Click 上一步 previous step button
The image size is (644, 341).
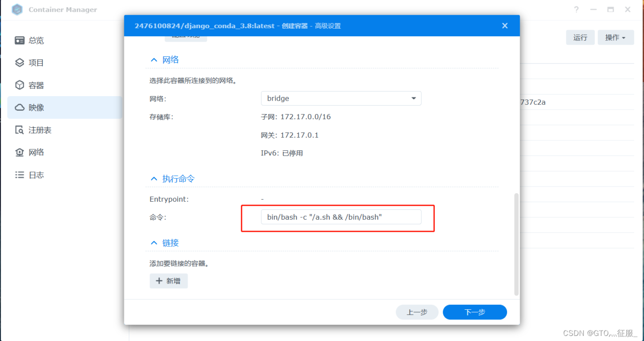click(x=417, y=312)
